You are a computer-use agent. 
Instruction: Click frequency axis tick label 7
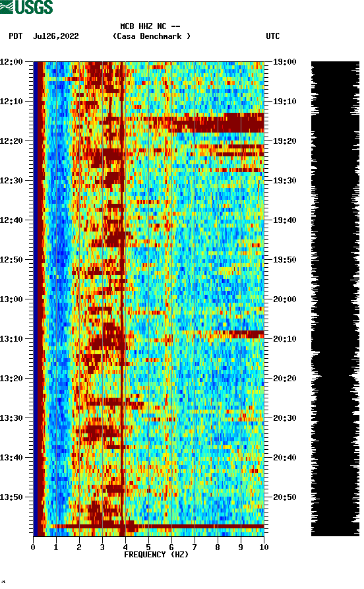(195, 547)
